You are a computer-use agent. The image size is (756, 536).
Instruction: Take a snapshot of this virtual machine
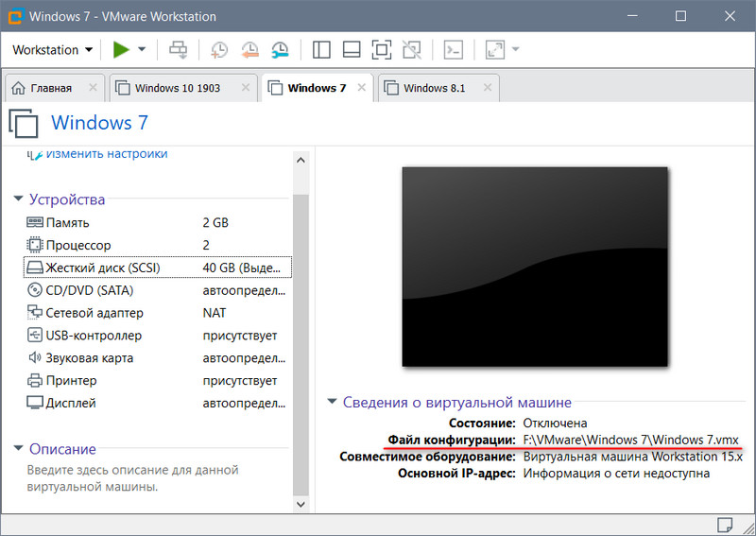[219, 50]
